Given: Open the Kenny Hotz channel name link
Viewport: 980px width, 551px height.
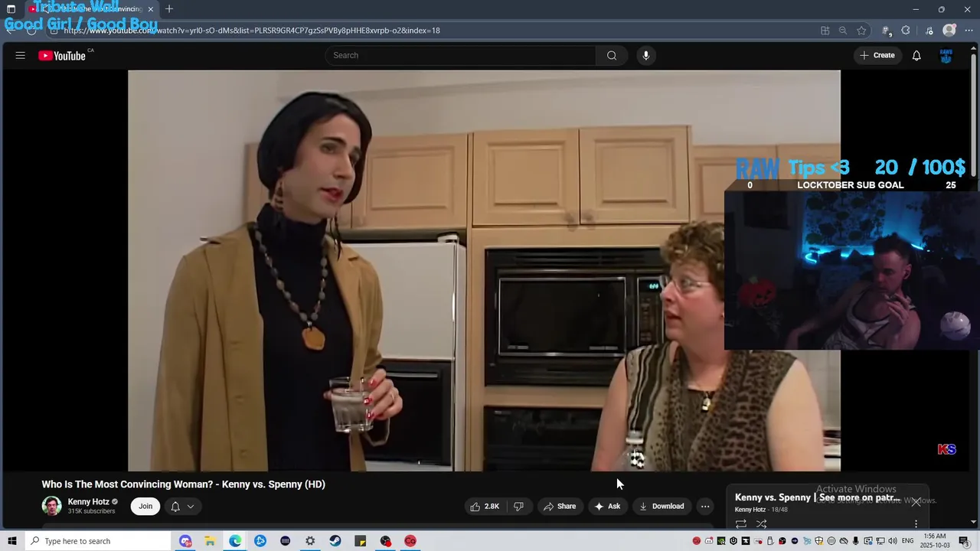Looking at the screenshot, I should click(x=88, y=502).
